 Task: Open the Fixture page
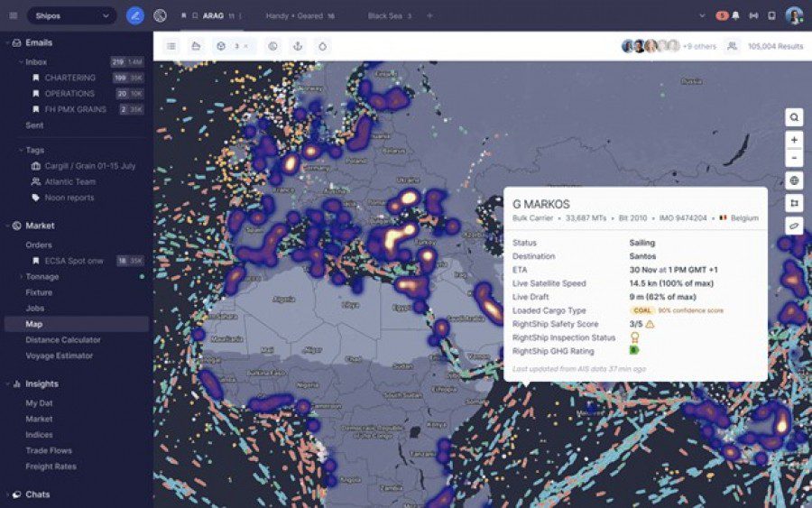[39, 292]
